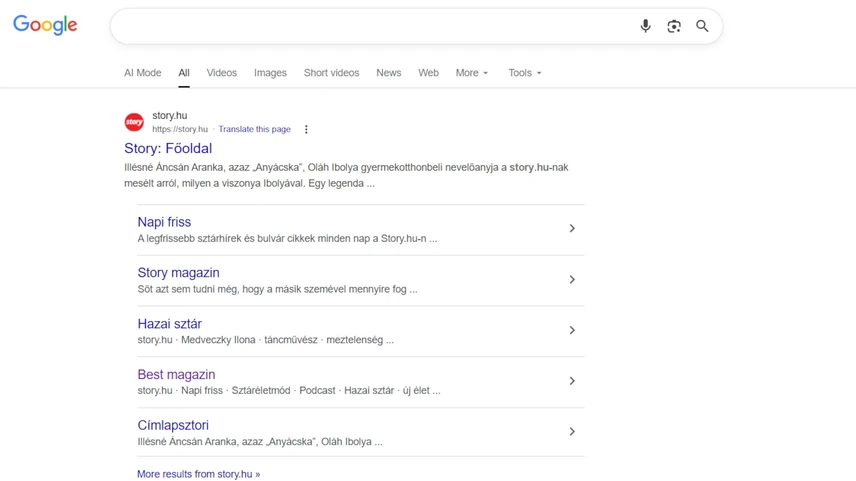The image size is (856, 481).
Task: Open the Images tab
Action: [270, 73]
